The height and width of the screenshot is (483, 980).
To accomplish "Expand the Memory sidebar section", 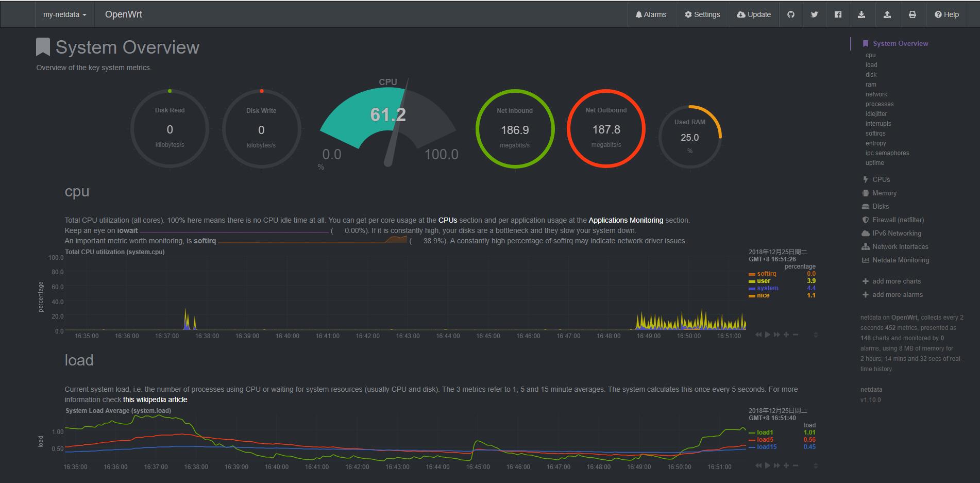I will pos(884,193).
